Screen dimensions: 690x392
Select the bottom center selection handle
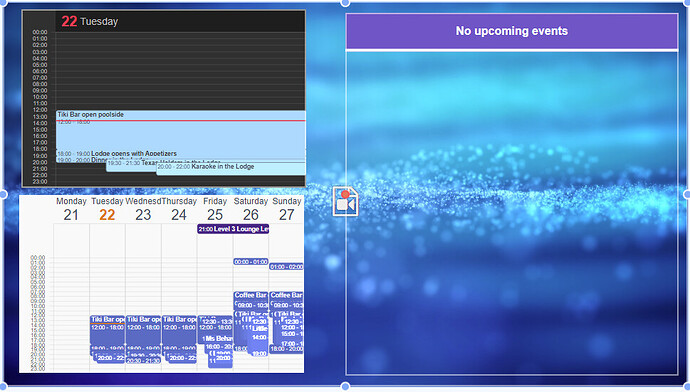pos(345,386)
